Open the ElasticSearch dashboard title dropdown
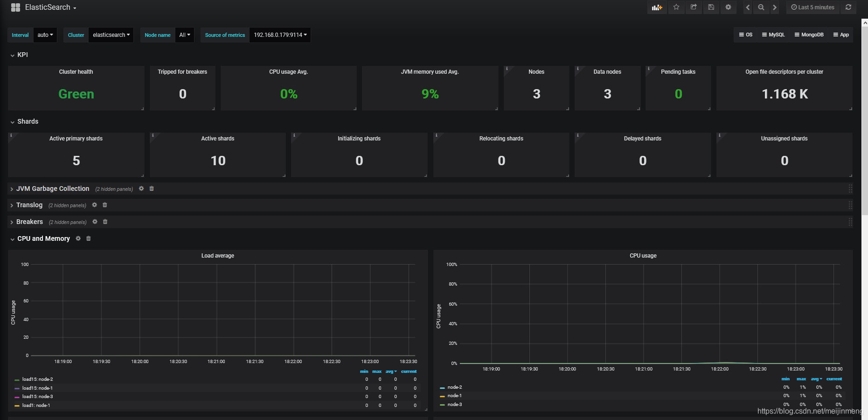Image resolution: width=868 pixels, height=420 pixels. (50, 7)
